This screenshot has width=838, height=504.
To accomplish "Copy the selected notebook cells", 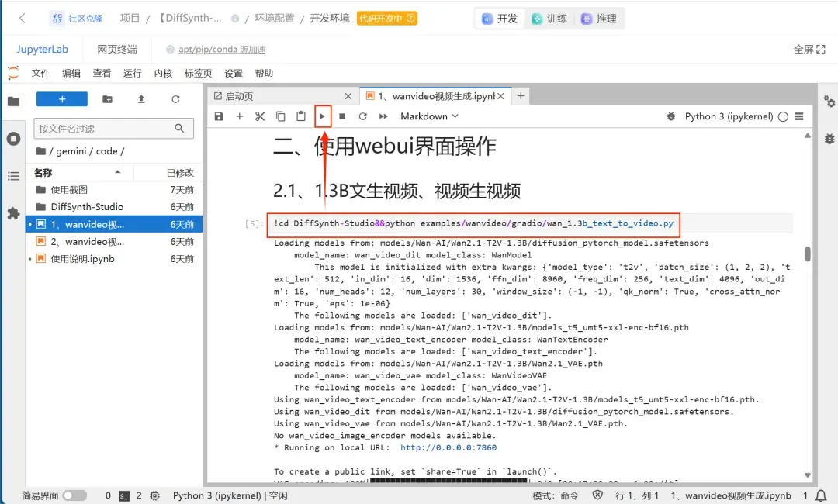I will tap(279, 116).
